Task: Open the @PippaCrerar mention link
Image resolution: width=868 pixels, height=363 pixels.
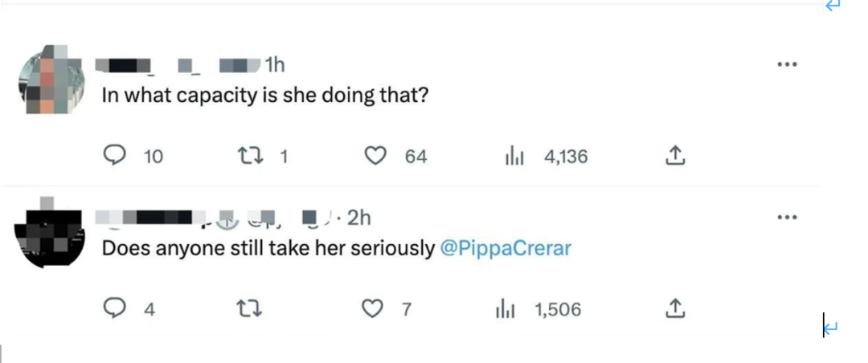Action: pos(506,248)
